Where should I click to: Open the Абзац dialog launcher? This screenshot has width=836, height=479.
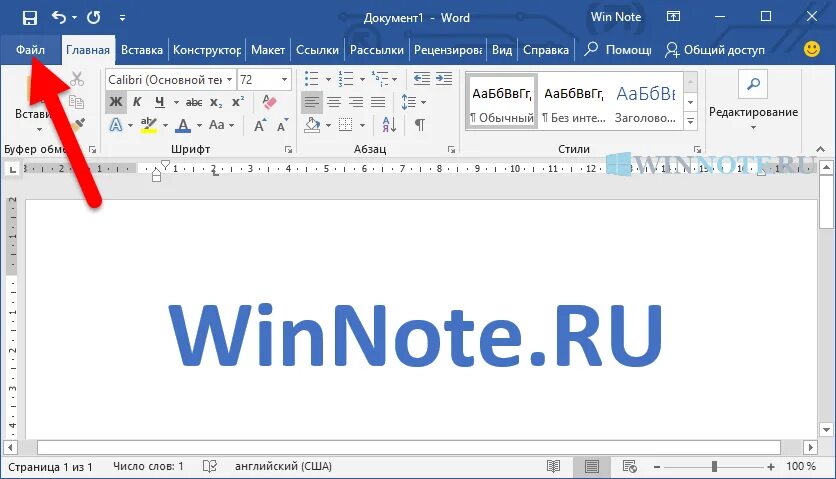[x=452, y=150]
